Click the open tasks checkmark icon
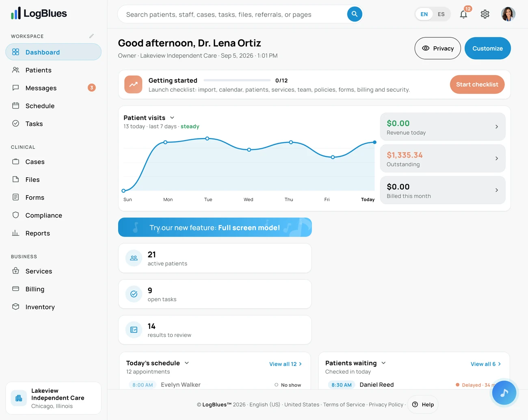 coord(134,294)
